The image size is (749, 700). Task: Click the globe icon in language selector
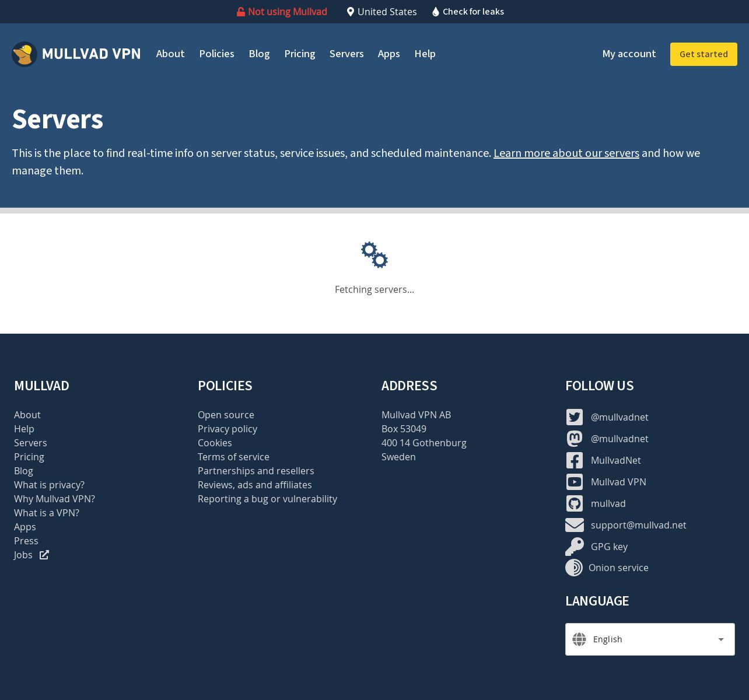click(579, 639)
